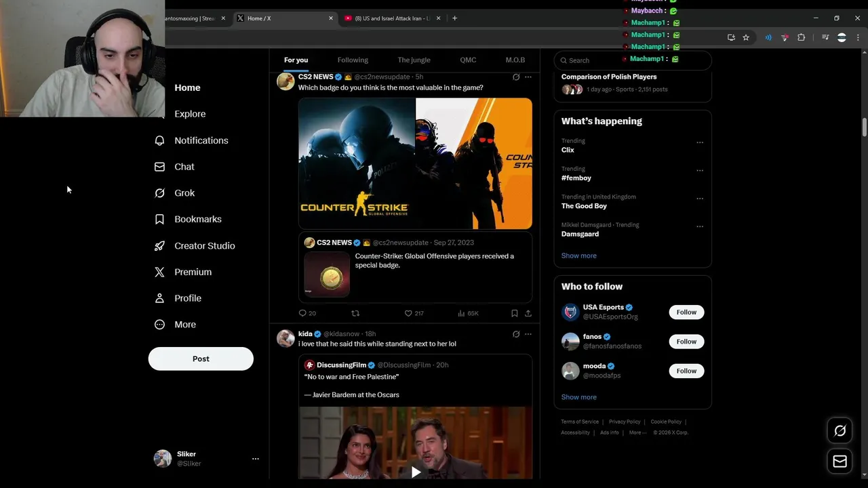
Task: Follow fanos
Action: (686, 342)
